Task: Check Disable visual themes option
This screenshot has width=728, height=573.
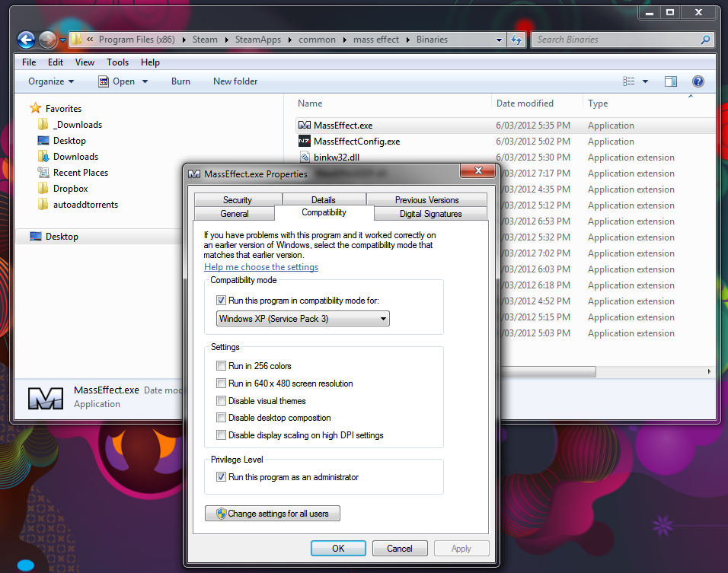Action: click(222, 401)
